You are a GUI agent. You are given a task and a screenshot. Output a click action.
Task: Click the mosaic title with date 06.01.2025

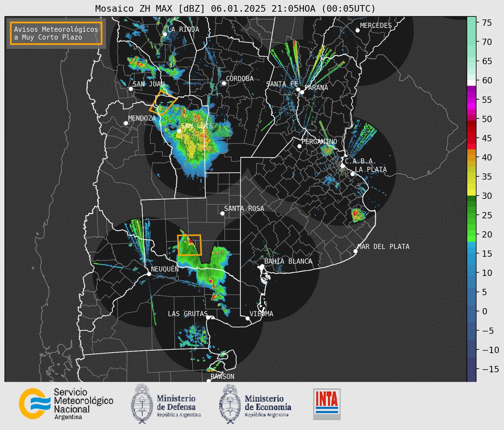pyautogui.click(x=235, y=9)
